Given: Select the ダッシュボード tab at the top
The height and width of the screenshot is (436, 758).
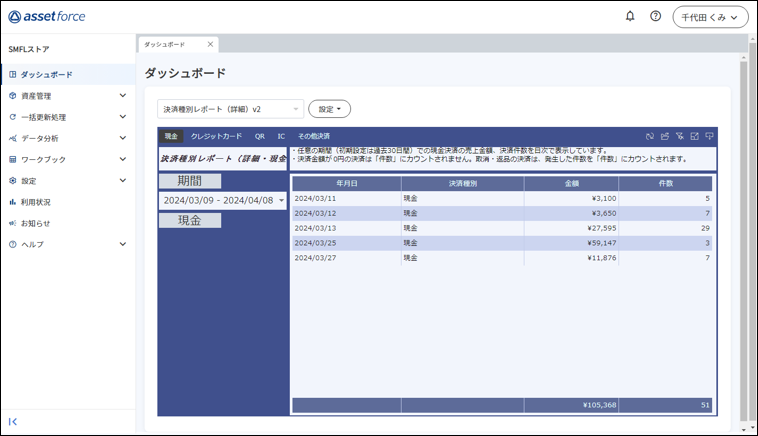Looking at the screenshot, I should coord(177,44).
